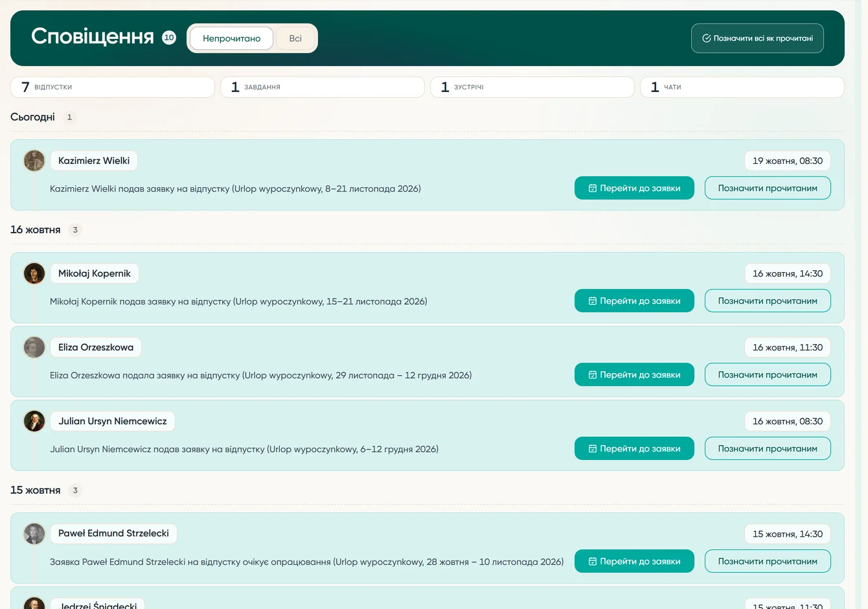Viewport: 868px width, 609px height.
Task: Go to Julian Ursyn Niemcewicz's leave request
Action: [634, 448]
